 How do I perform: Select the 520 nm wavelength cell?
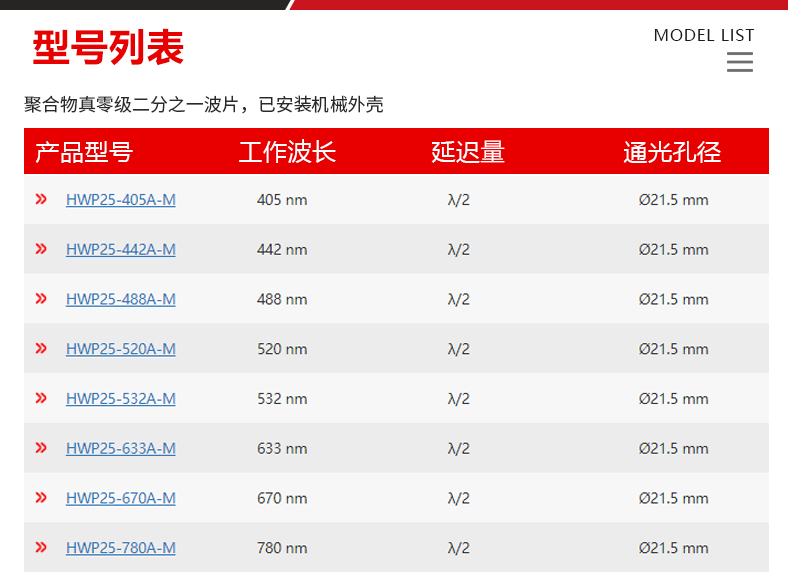coord(282,349)
